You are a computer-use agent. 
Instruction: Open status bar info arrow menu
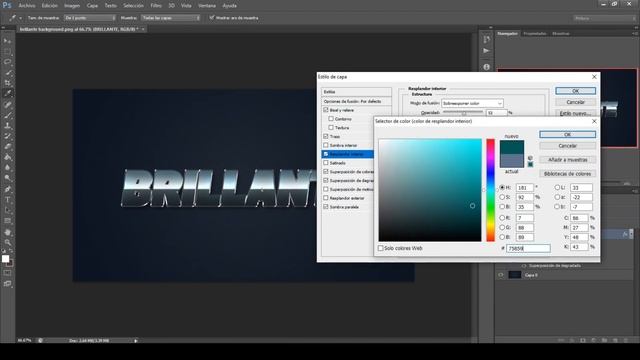pyautogui.click(x=136, y=340)
